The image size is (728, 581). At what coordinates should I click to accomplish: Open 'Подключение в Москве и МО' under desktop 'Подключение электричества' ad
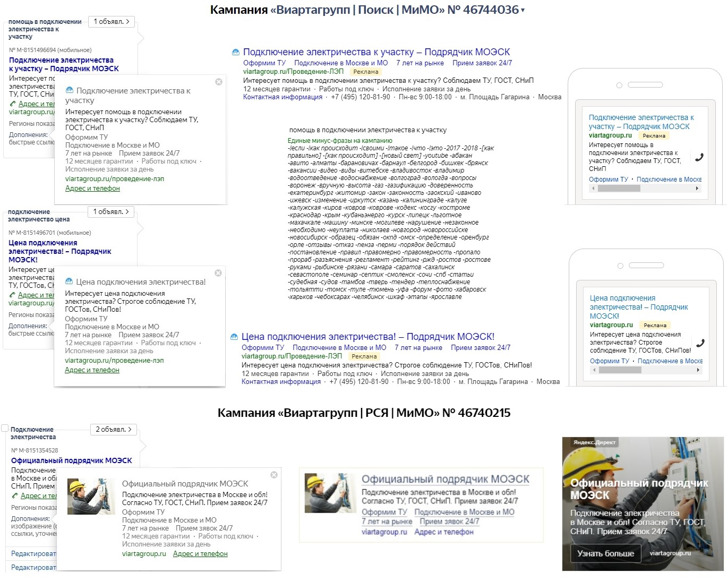pyautogui.click(x=341, y=63)
